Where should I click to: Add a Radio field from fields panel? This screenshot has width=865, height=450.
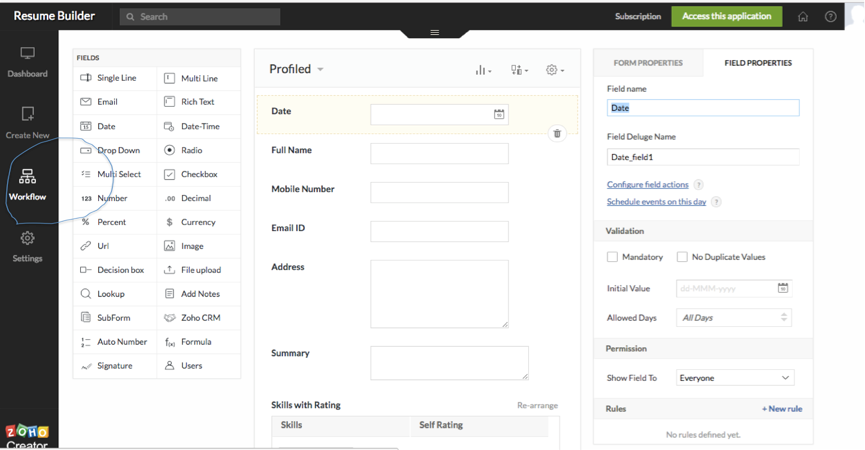click(x=199, y=150)
